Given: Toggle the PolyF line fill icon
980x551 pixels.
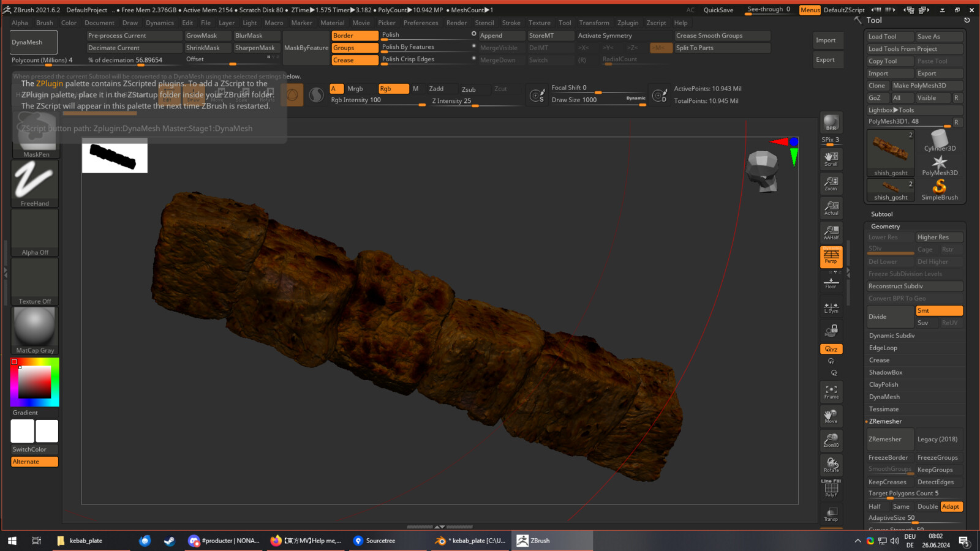Looking at the screenshot, I should 831,489.
